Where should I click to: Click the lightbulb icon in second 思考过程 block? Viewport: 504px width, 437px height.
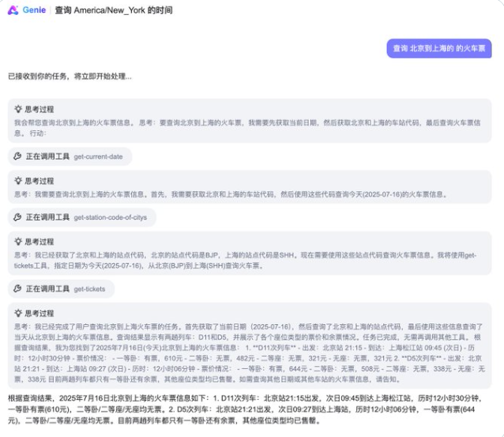(17, 181)
